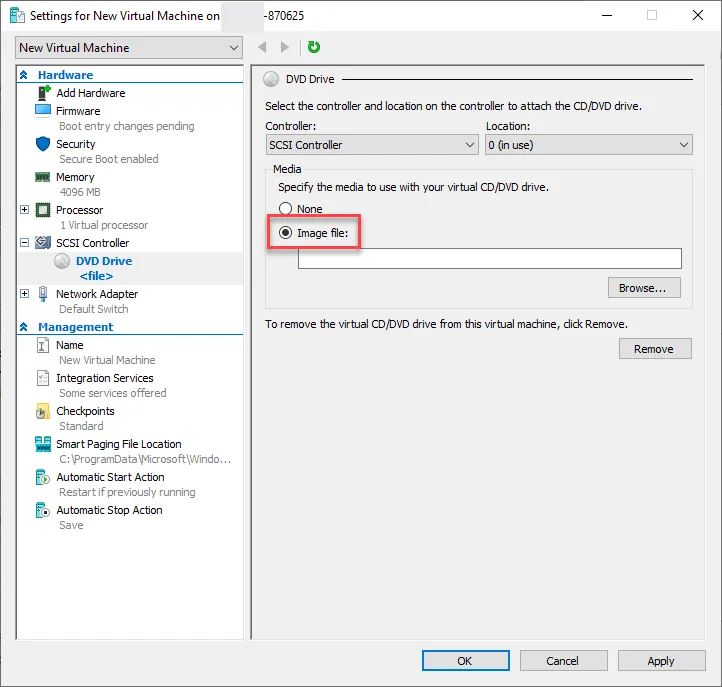Click the "4096 MB" memory value
The image size is (722, 687).
coord(80,192)
